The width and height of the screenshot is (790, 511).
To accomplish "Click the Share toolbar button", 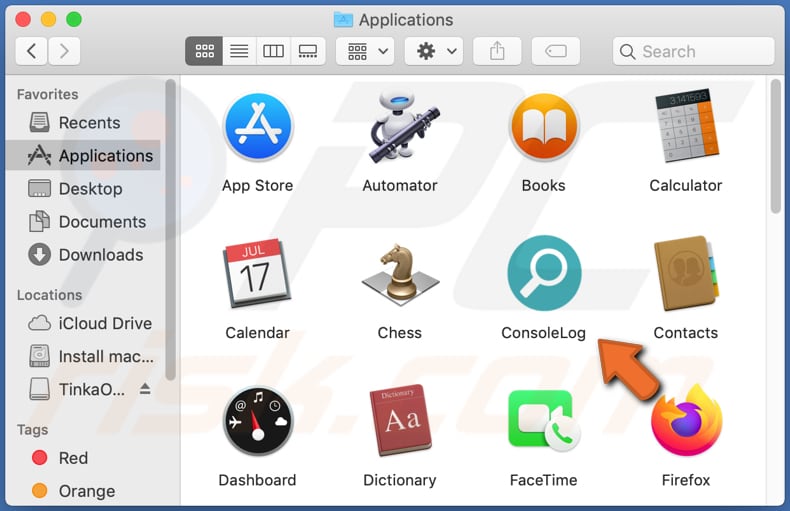I will pos(497,51).
